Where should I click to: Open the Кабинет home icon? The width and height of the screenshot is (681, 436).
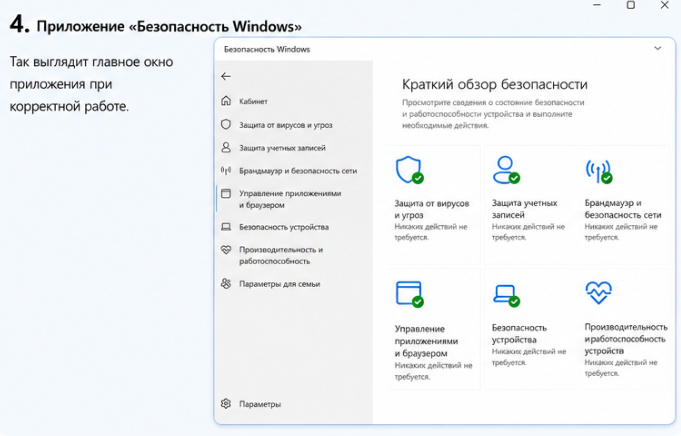coord(226,101)
